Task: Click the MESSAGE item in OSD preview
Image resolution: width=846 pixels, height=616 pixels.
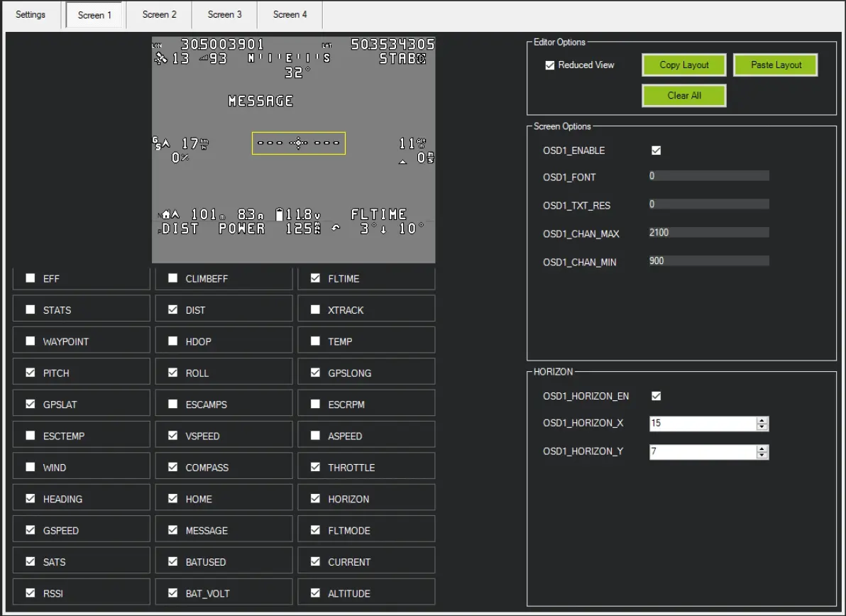Action: tap(261, 101)
